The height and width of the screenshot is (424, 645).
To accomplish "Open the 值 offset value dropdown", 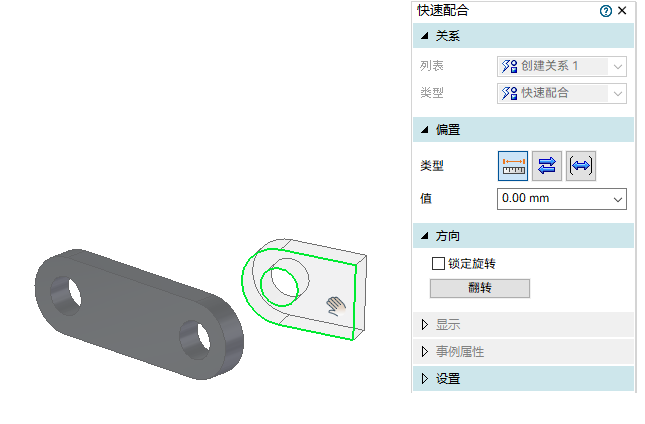I will pyautogui.click(x=617, y=199).
